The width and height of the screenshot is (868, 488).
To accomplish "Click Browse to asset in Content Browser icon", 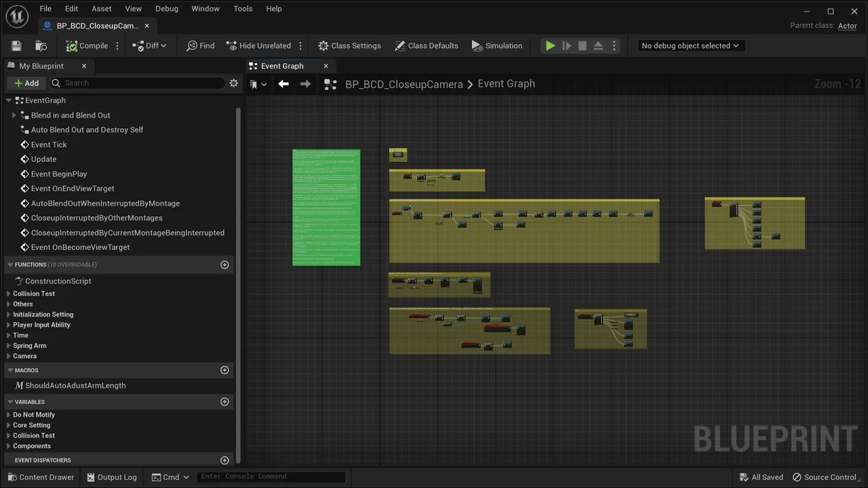I will click(41, 46).
